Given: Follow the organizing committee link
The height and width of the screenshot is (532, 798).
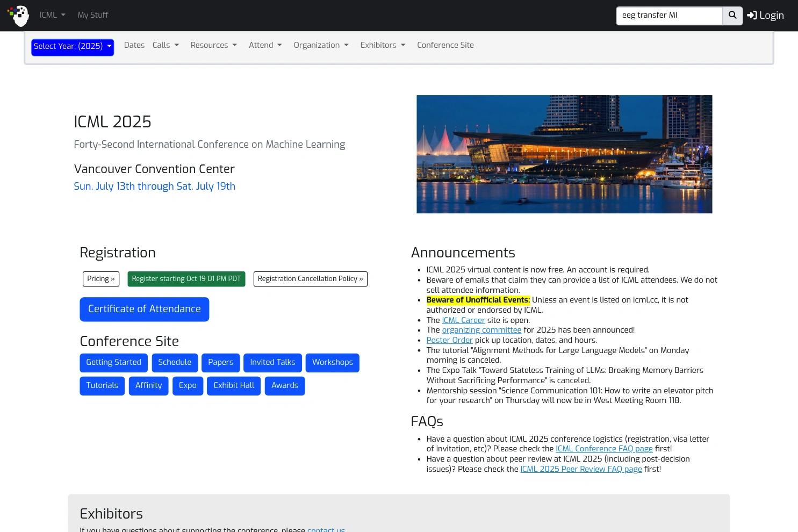Looking at the screenshot, I should [x=481, y=330].
